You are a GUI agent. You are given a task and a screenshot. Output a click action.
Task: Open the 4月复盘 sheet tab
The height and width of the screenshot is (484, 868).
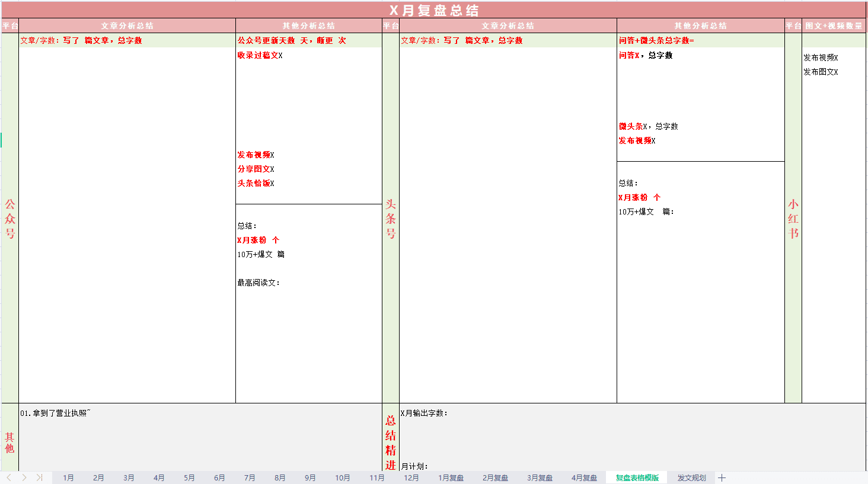584,477
